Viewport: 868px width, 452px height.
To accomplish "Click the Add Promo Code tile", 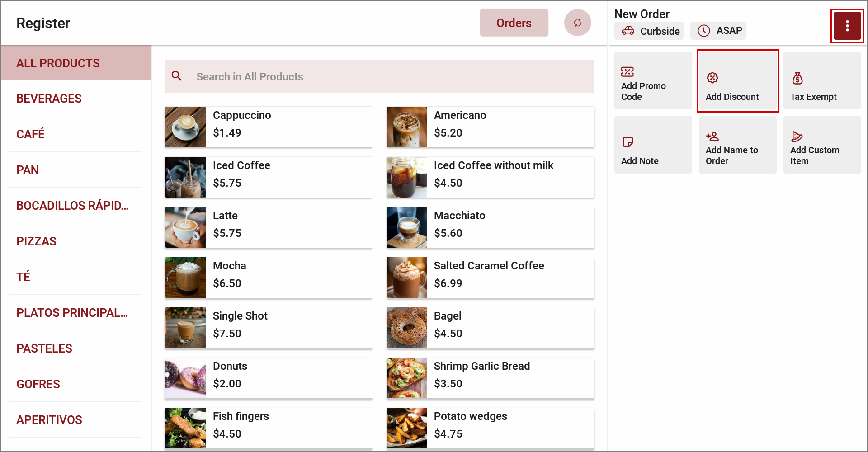I will click(653, 81).
